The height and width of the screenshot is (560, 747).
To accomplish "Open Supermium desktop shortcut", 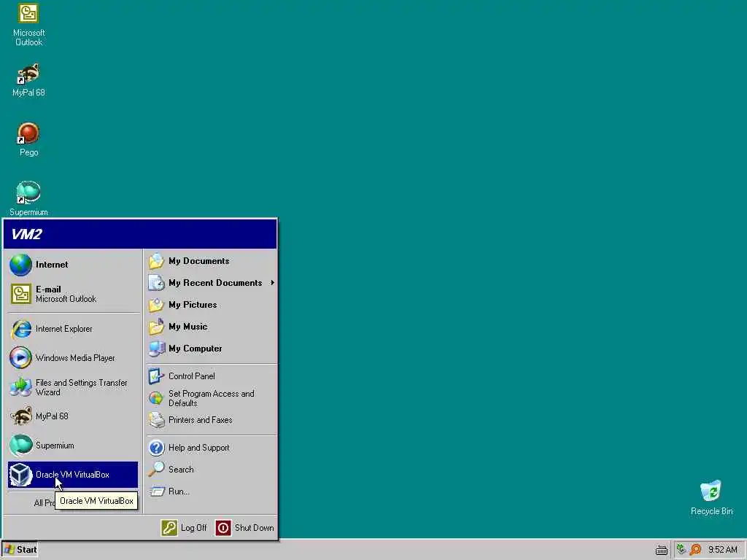I will pos(28,198).
